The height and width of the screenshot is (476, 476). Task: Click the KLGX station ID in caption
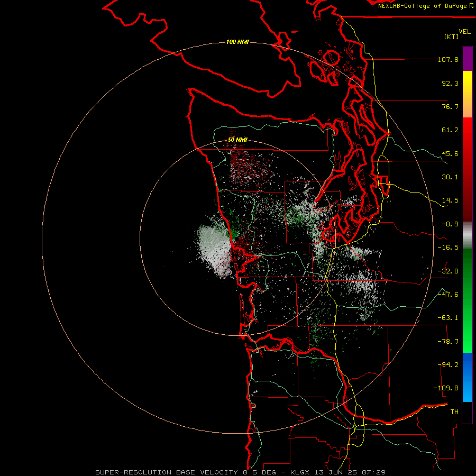[x=300, y=472]
